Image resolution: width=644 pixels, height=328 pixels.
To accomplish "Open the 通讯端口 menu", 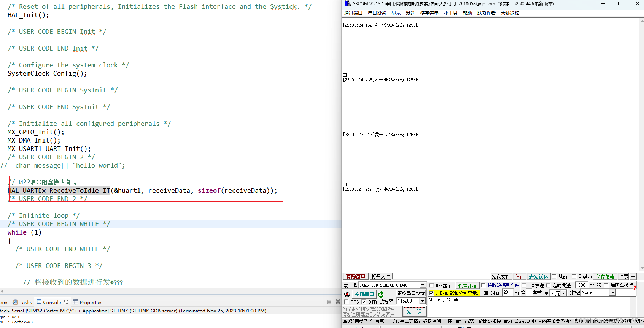I will coord(353,13).
